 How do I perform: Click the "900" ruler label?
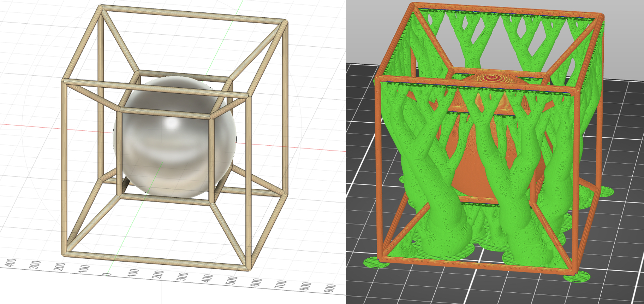coord(330,288)
